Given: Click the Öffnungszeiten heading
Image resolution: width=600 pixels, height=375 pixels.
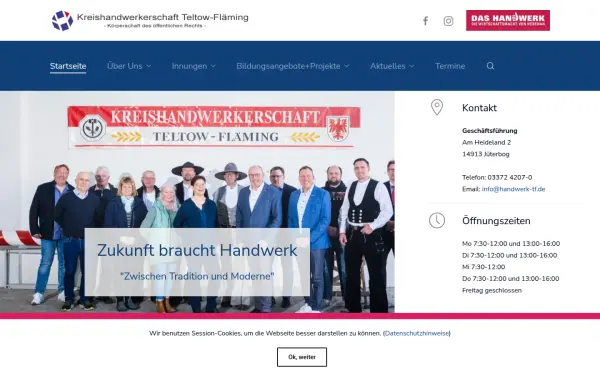Looking at the screenshot, I should 496,221.
